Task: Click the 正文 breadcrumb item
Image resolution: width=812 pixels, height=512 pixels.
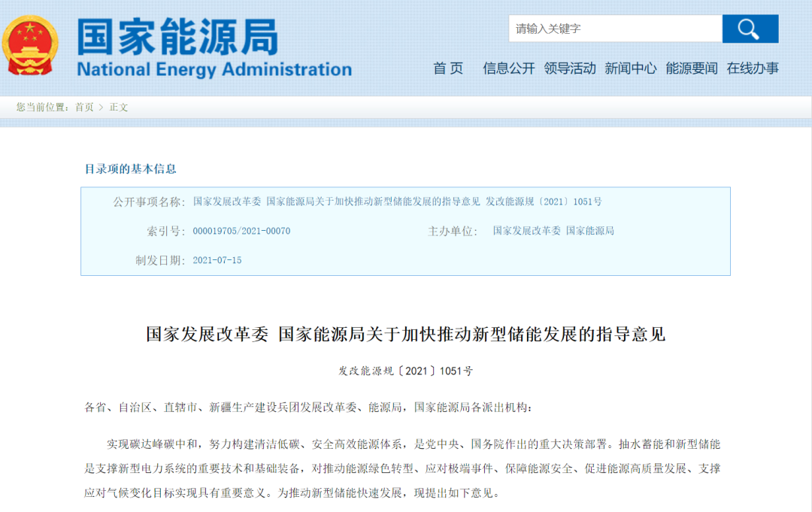Action: point(119,108)
